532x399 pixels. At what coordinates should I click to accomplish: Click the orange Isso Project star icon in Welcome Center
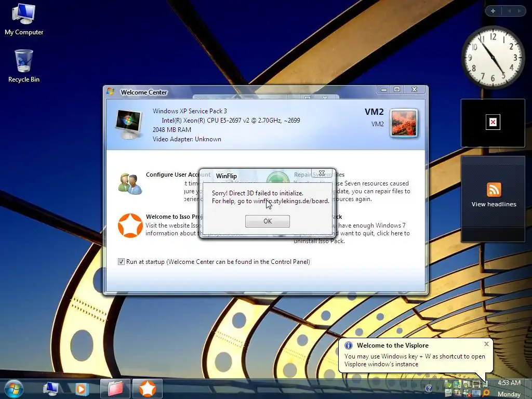130,225
